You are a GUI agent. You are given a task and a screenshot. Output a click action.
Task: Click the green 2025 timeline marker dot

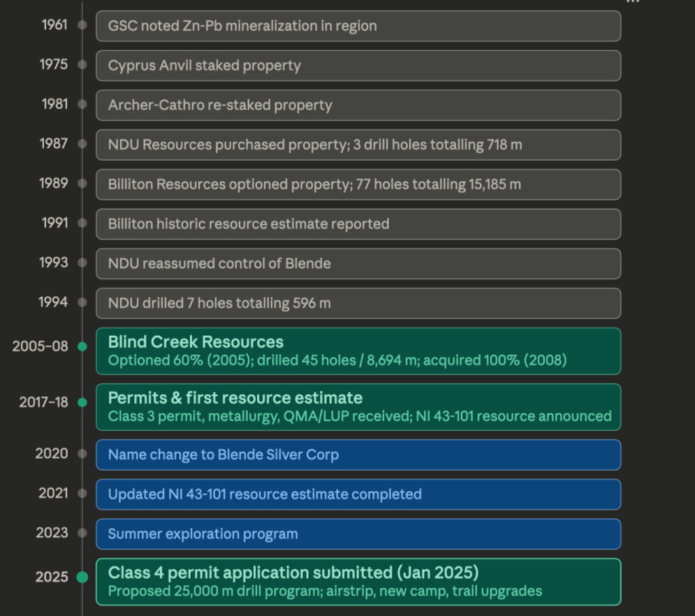point(82,577)
